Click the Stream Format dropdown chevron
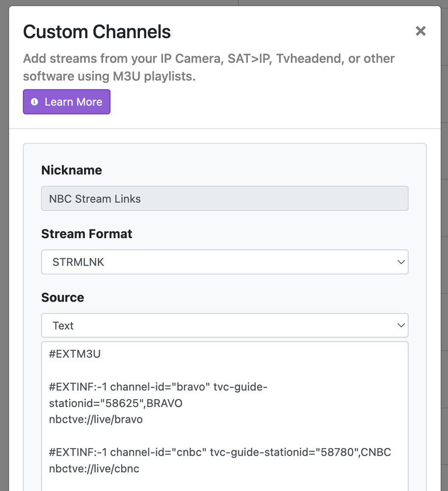Screen dimensions: 448x491 400,262
